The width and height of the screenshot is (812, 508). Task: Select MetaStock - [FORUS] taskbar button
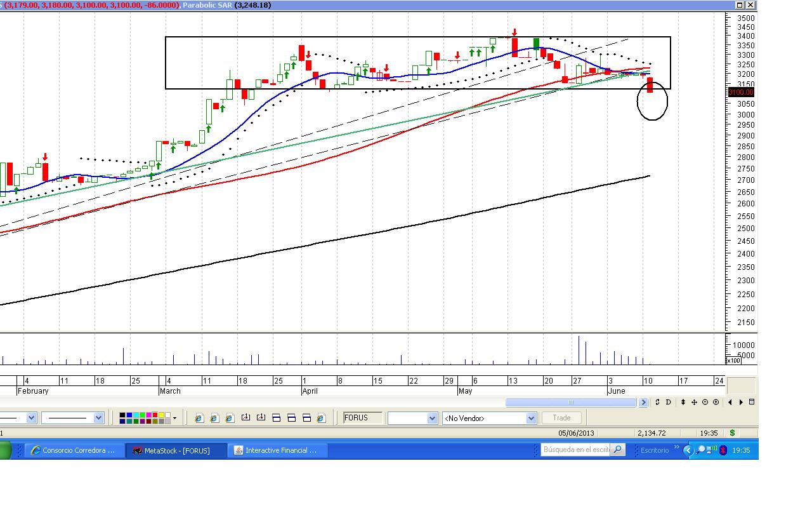176,450
